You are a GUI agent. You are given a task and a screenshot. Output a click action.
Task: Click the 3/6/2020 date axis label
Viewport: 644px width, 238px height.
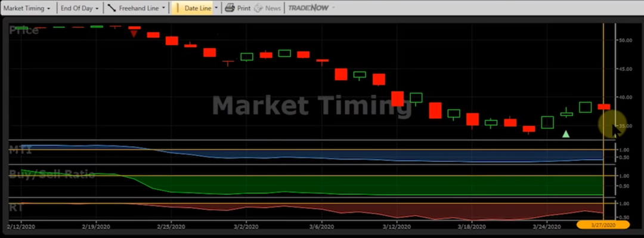[321, 226]
